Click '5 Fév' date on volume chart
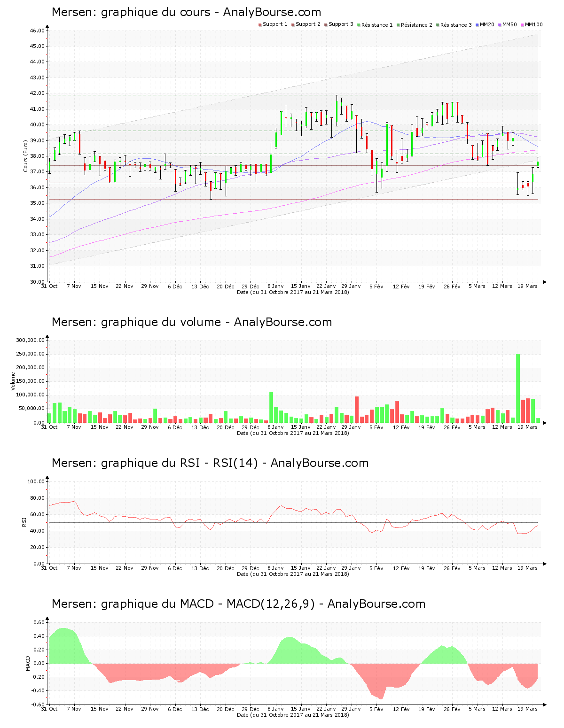This screenshot has width=564, height=728. (x=376, y=427)
